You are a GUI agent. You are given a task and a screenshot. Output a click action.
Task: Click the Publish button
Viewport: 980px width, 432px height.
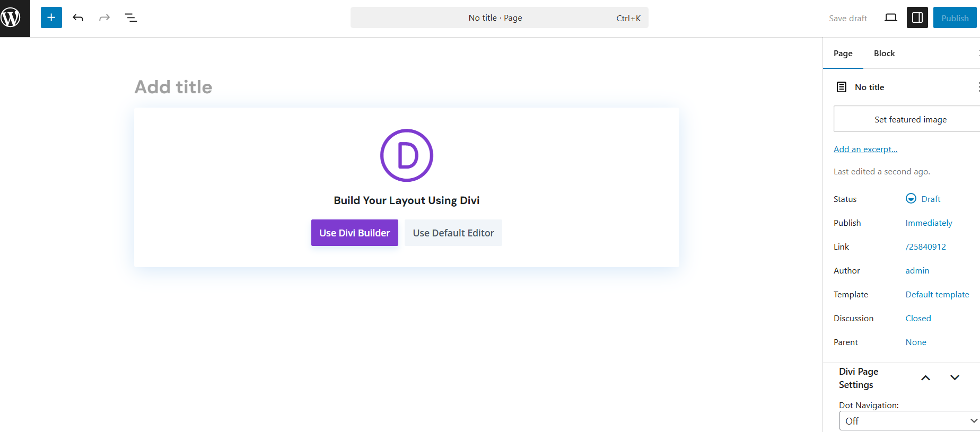[955, 17]
